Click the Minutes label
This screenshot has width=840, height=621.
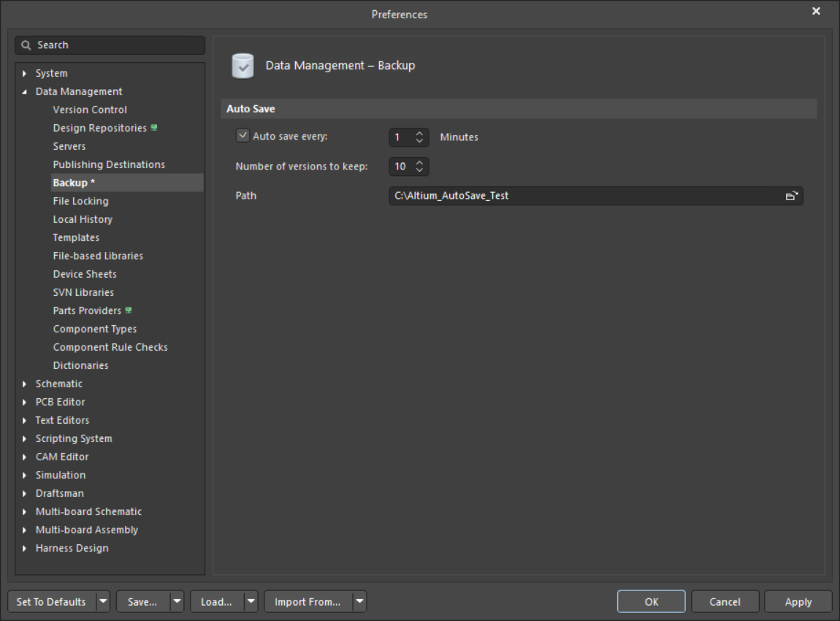click(459, 137)
